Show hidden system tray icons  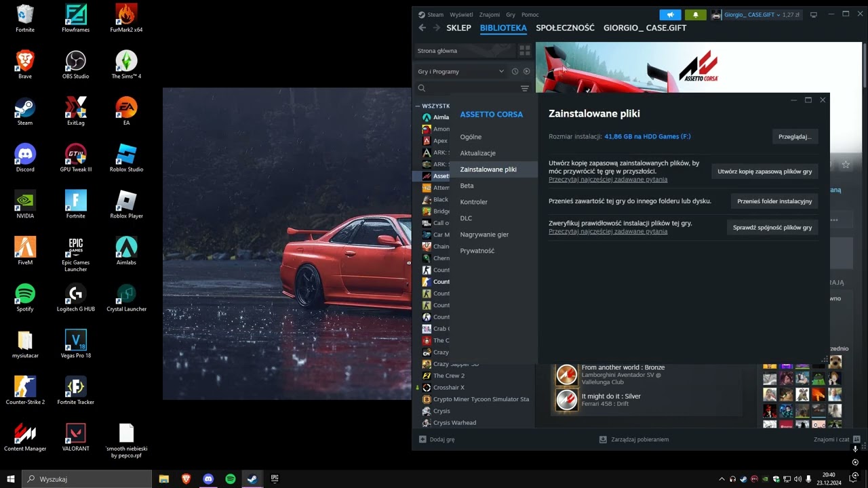point(722,479)
